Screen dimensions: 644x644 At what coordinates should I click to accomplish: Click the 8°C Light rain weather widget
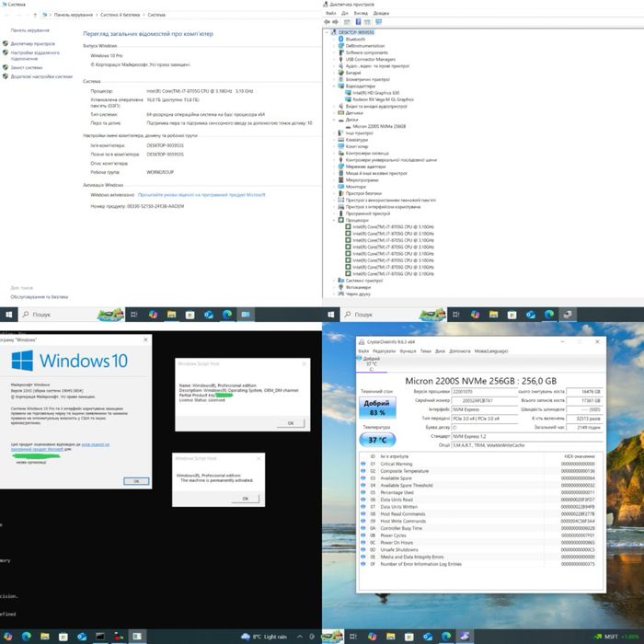pos(264,637)
